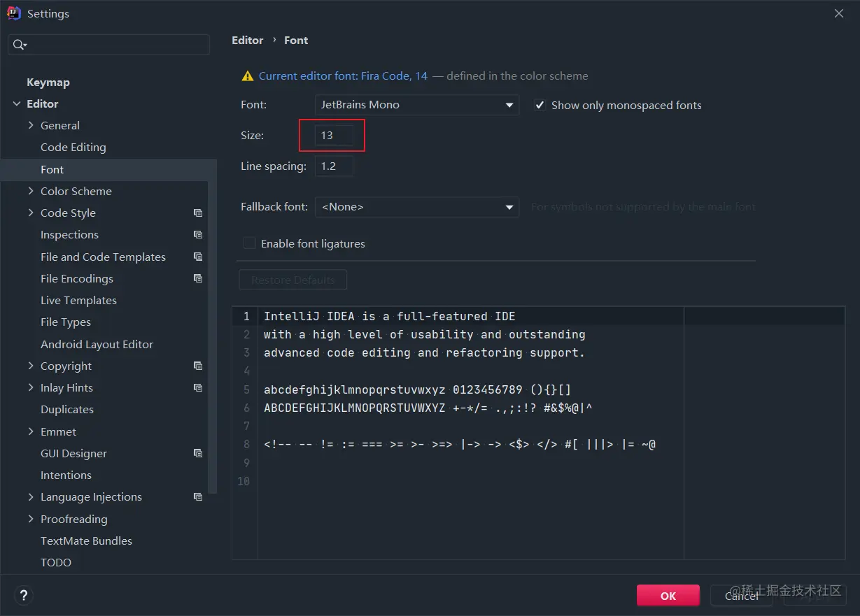860x616 pixels.
Task: Click the Editor breadcrumb
Action: click(x=248, y=41)
